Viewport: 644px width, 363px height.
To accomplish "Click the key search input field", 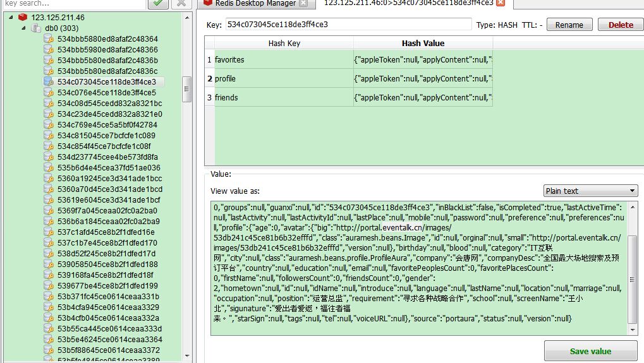I will [x=74, y=3].
